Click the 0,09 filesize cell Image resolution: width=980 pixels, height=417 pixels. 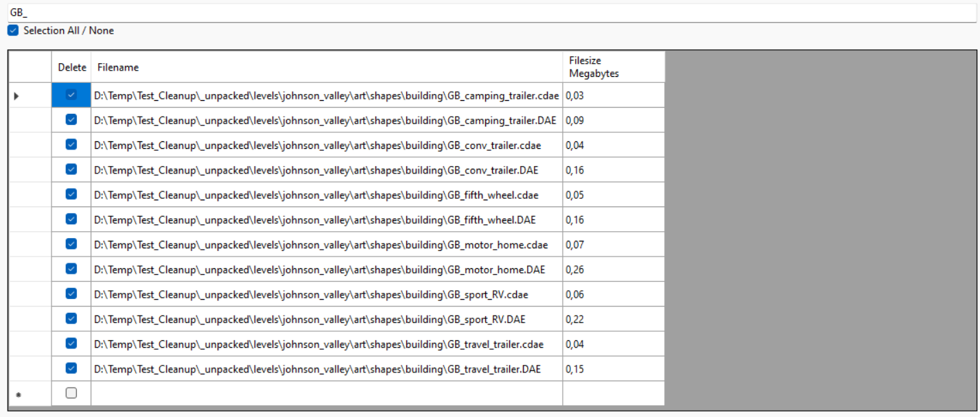tap(614, 120)
